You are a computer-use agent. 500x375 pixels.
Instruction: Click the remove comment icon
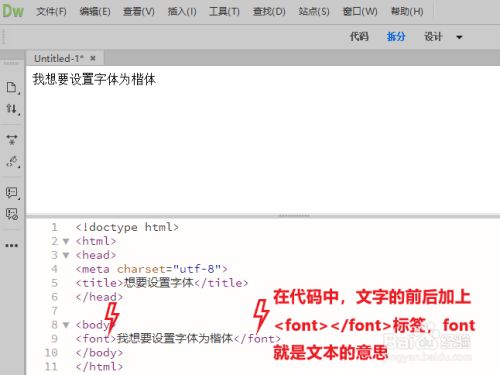click(12, 214)
